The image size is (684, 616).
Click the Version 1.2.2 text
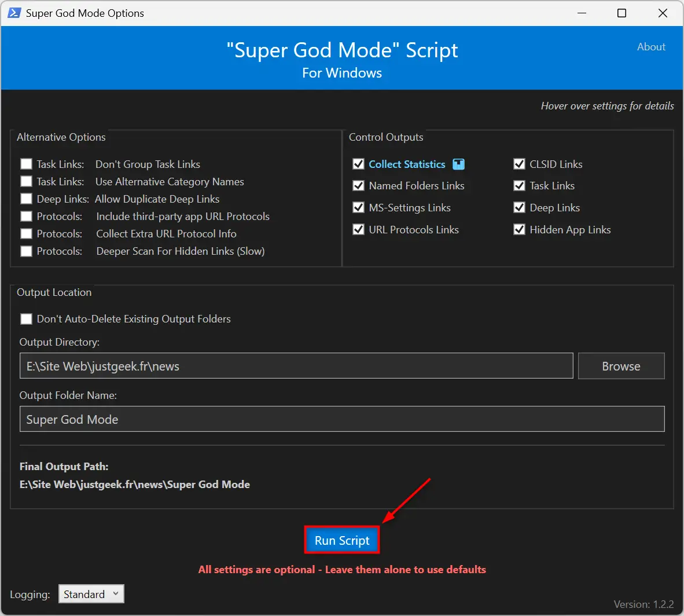tap(644, 604)
